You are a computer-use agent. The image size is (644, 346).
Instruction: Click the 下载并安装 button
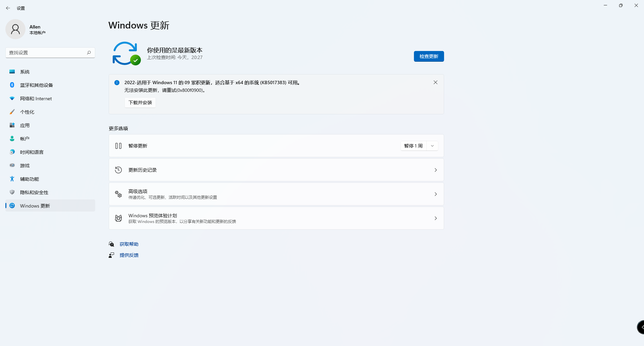click(x=140, y=103)
